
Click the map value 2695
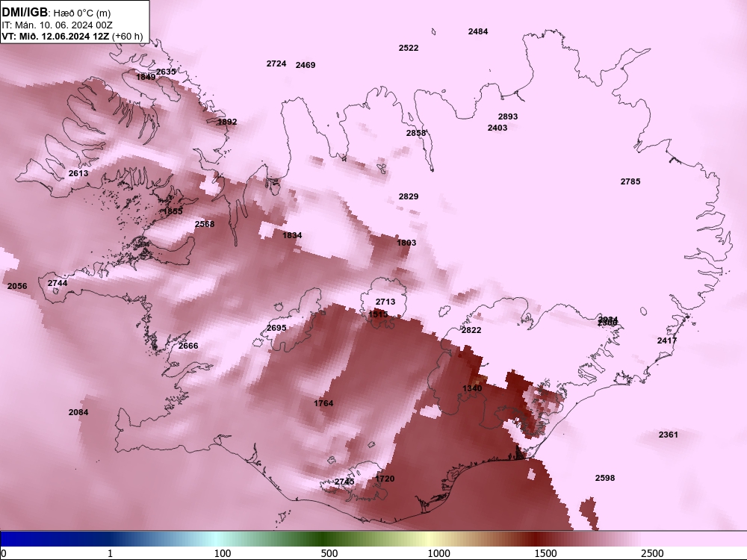pyautogui.click(x=276, y=328)
